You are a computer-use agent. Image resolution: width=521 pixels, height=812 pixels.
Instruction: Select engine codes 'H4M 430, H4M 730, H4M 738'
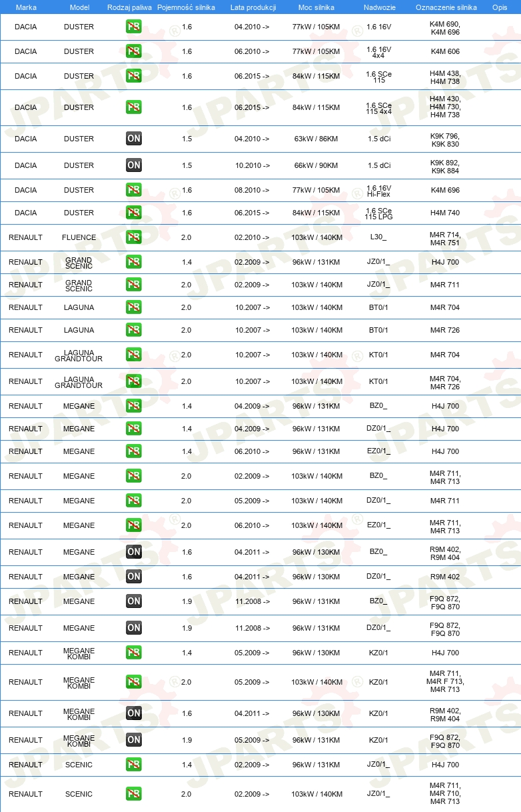[x=446, y=107]
